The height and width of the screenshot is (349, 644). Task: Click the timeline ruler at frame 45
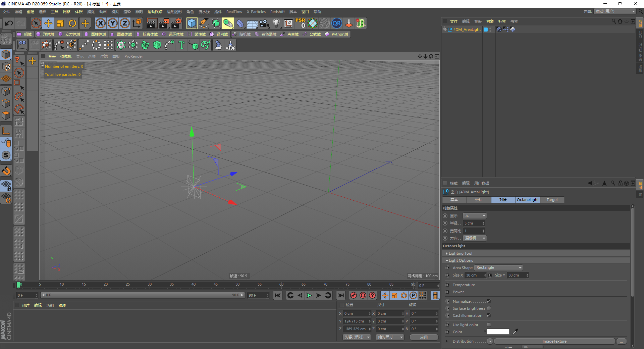216,285
